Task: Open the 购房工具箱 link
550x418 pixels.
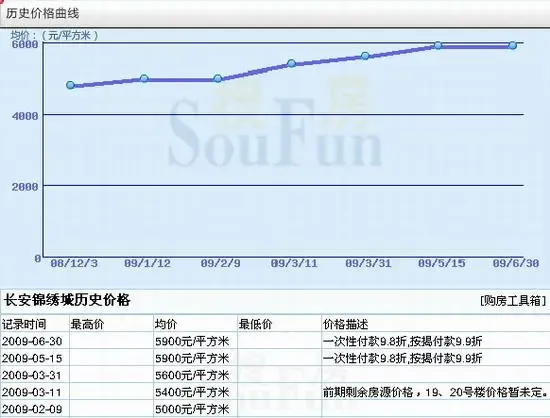Action: click(x=513, y=301)
